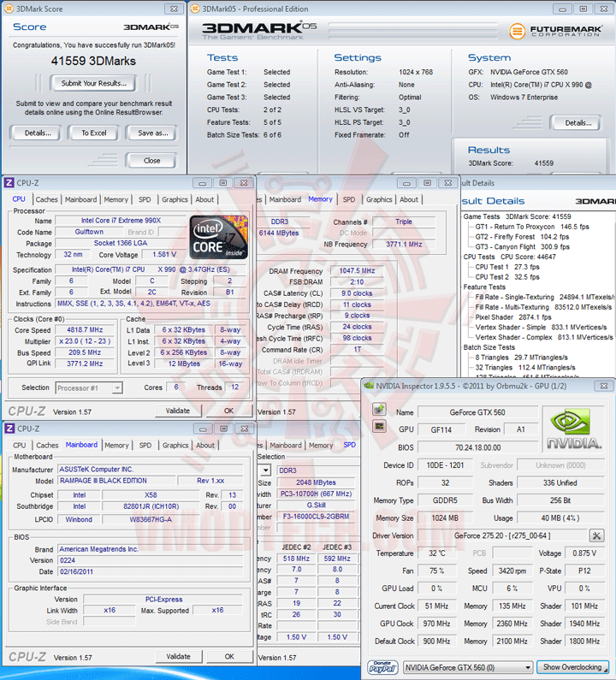The width and height of the screenshot is (616, 680).
Task: Click the 3DMark05 Professional Edition title bar icon
Action: point(195,9)
